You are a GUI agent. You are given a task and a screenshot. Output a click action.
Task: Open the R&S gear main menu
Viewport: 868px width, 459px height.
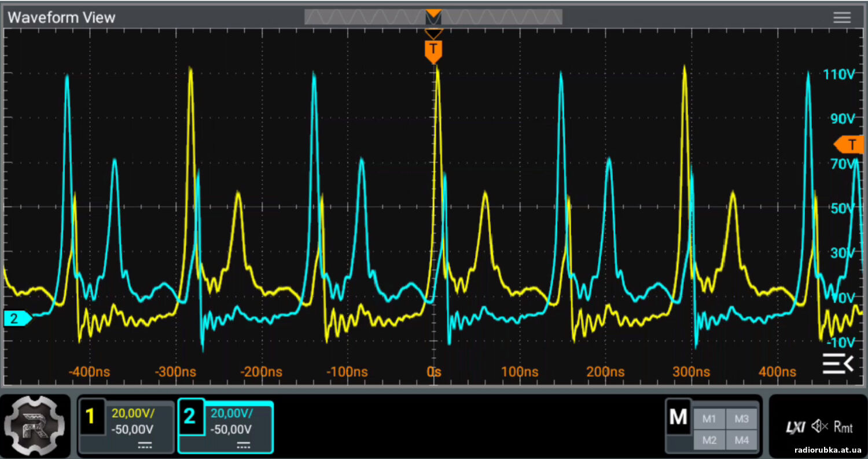(x=36, y=425)
